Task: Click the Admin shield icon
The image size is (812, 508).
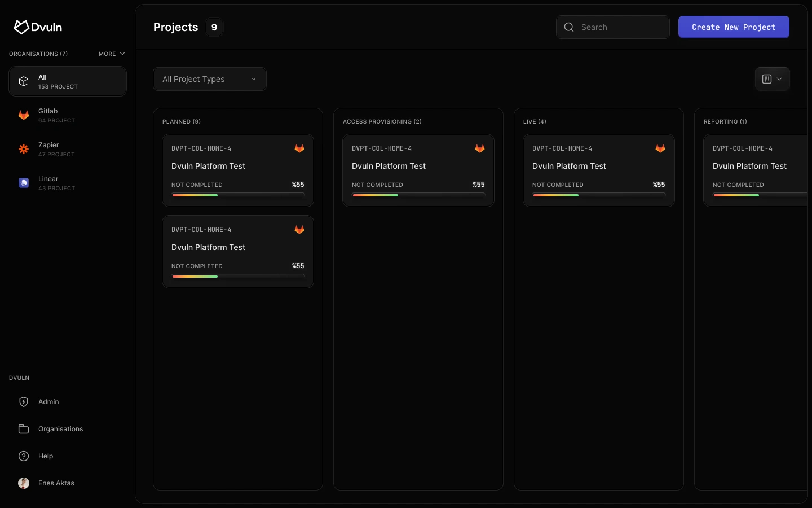Action: (x=24, y=402)
